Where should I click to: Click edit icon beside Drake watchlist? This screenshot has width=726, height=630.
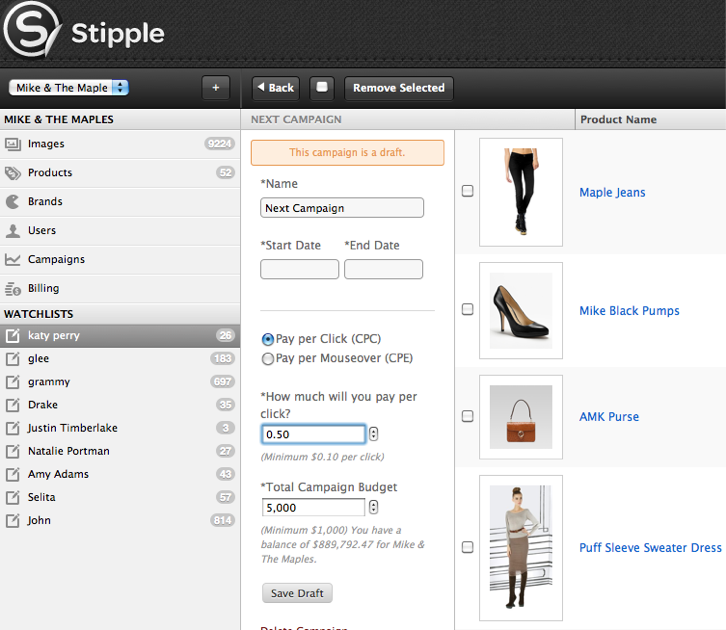tap(13, 405)
